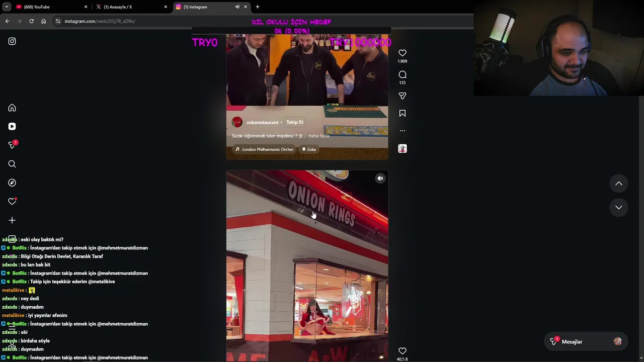The image size is (644, 362).
Task: Mute the Onion Rings reel audio
Action: (380, 178)
